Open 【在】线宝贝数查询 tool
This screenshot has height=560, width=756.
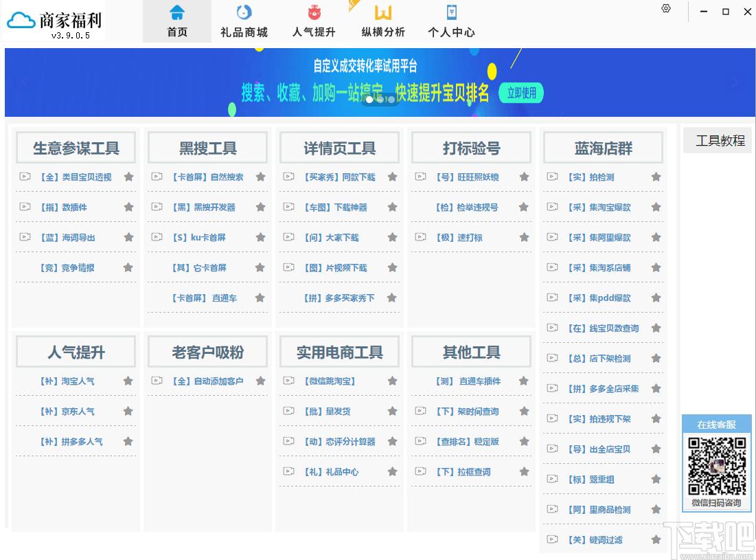[x=603, y=328]
